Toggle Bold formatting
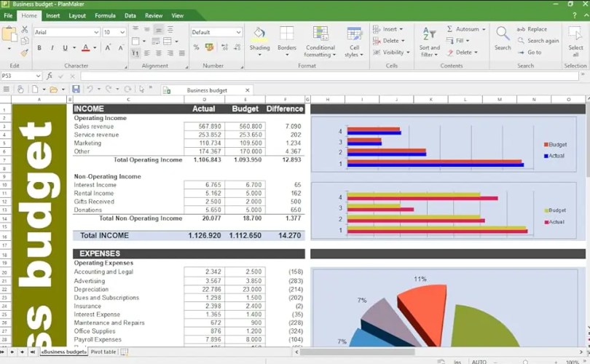Image resolution: width=590 pixels, height=364 pixels. point(39,48)
